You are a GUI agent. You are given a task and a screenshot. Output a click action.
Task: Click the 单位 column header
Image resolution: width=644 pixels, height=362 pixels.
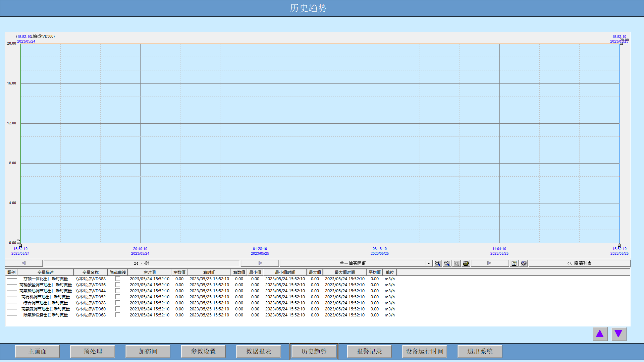390,272
